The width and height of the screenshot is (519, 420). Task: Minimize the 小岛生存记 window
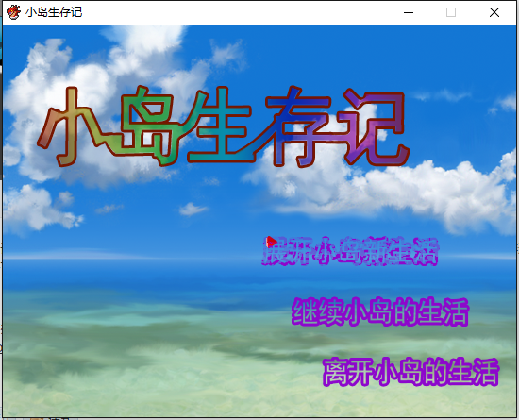point(409,12)
